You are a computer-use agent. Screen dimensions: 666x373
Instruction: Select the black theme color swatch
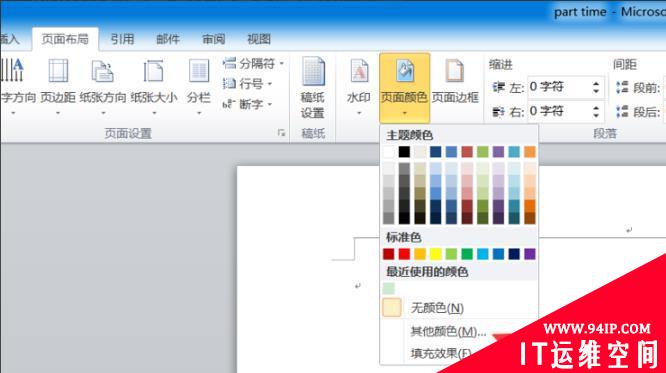[x=404, y=152]
